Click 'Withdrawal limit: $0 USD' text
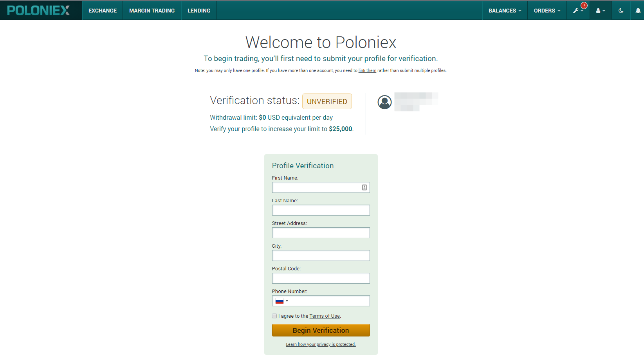644x358 pixels. click(x=245, y=117)
